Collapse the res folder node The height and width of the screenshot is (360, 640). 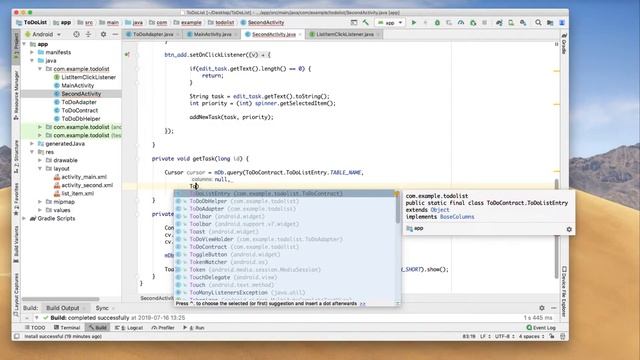[x=32, y=152]
